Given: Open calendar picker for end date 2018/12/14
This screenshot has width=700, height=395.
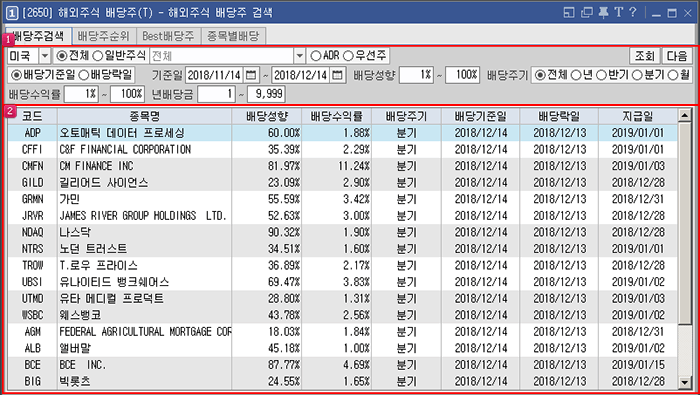Looking at the screenshot, I should pyautogui.click(x=338, y=75).
